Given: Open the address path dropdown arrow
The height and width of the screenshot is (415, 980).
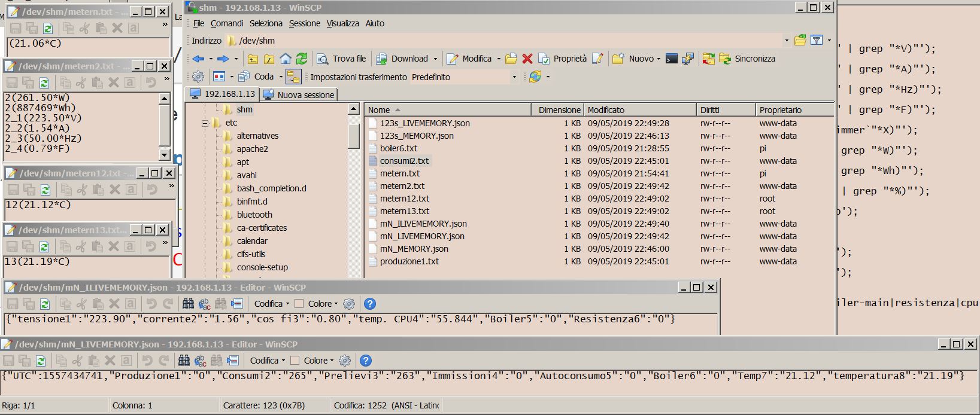Looking at the screenshot, I should (787, 41).
